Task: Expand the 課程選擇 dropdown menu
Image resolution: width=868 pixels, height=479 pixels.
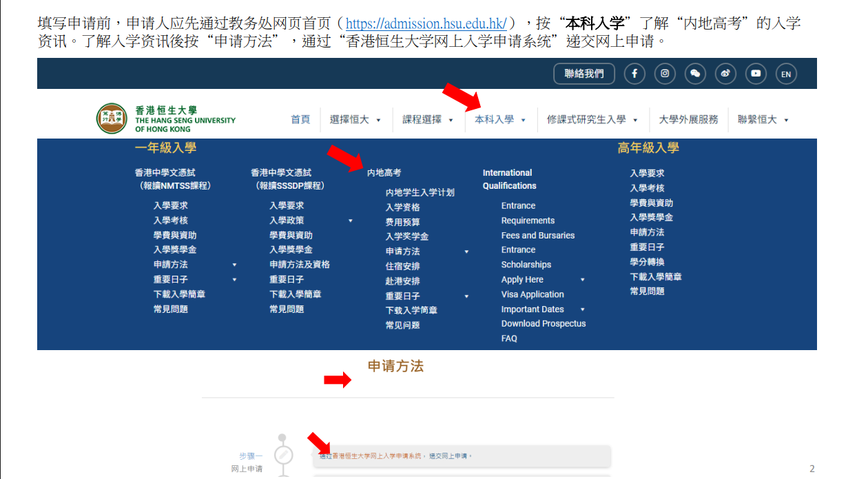Action: point(428,119)
